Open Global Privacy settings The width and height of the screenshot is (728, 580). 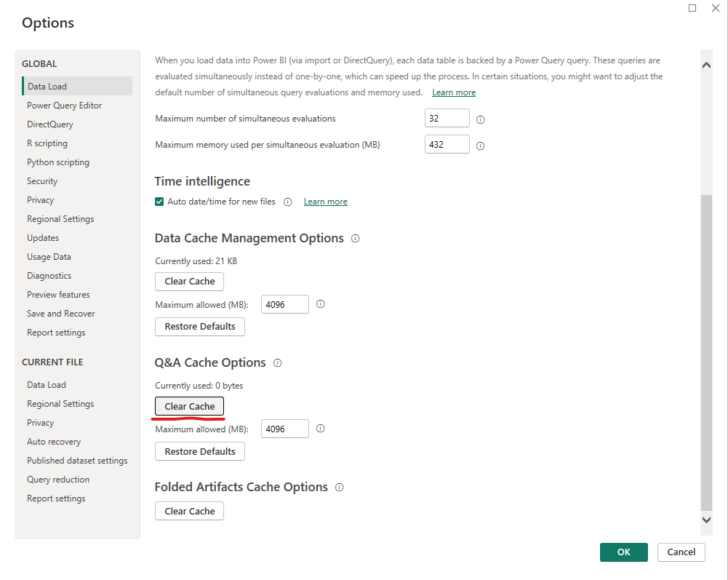[41, 200]
